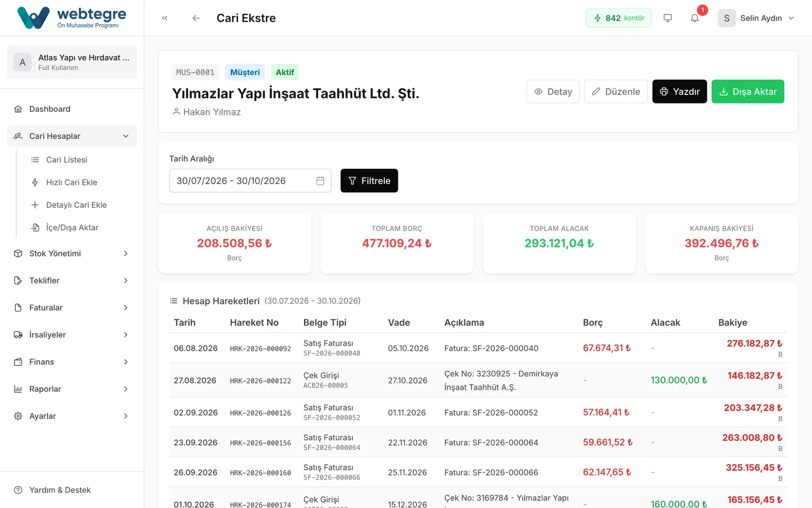Screen dimensions: 812x508
Task: Click the Tarih Aralığı date input
Action: 250,181
